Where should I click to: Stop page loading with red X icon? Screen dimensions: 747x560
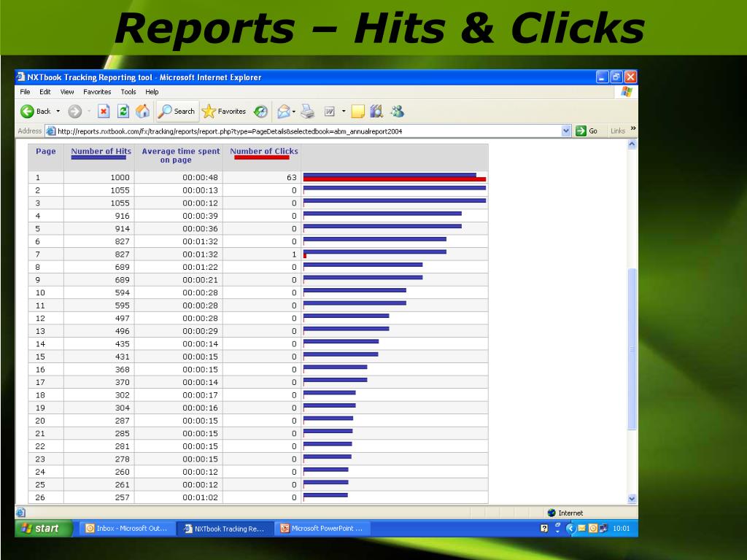pyautogui.click(x=104, y=112)
